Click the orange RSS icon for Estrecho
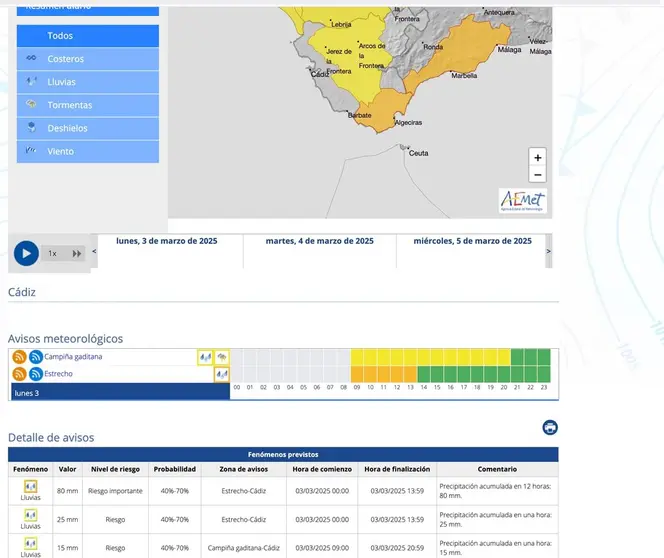Screen dimensions: 664x558 click(19, 374)
